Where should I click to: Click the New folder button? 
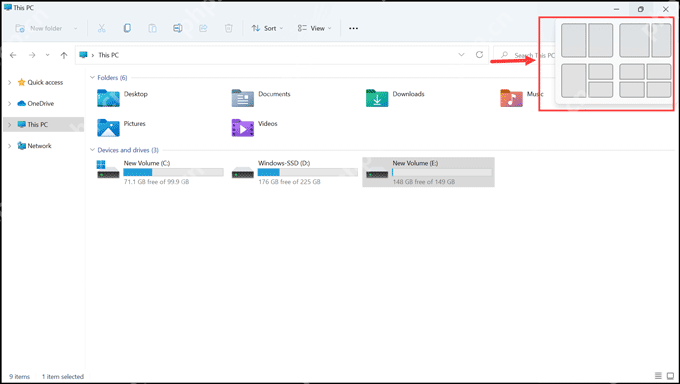tap(39, 28)
